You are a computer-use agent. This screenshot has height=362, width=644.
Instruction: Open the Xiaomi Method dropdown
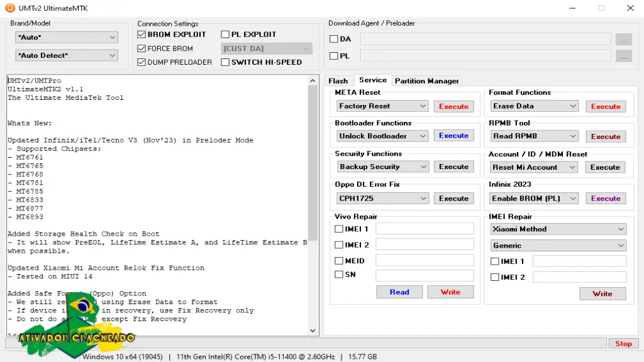coord(558,229)
